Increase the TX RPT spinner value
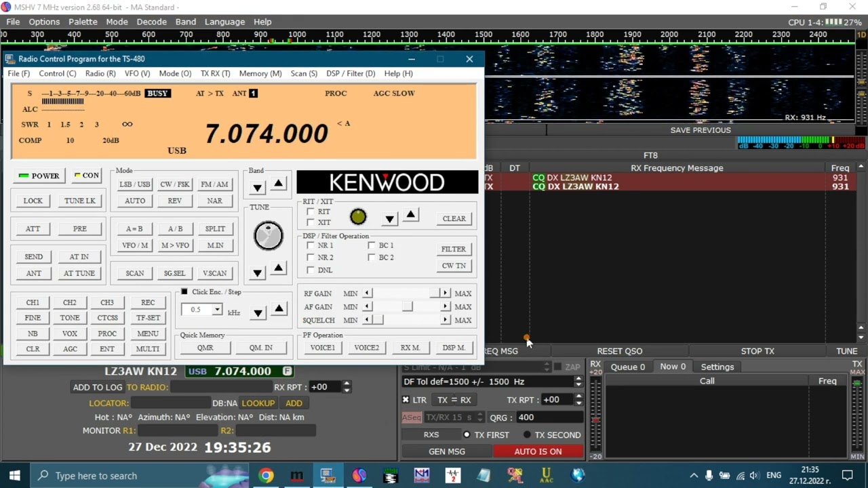Screen dimensions: 868x488 tap(578, 396)
